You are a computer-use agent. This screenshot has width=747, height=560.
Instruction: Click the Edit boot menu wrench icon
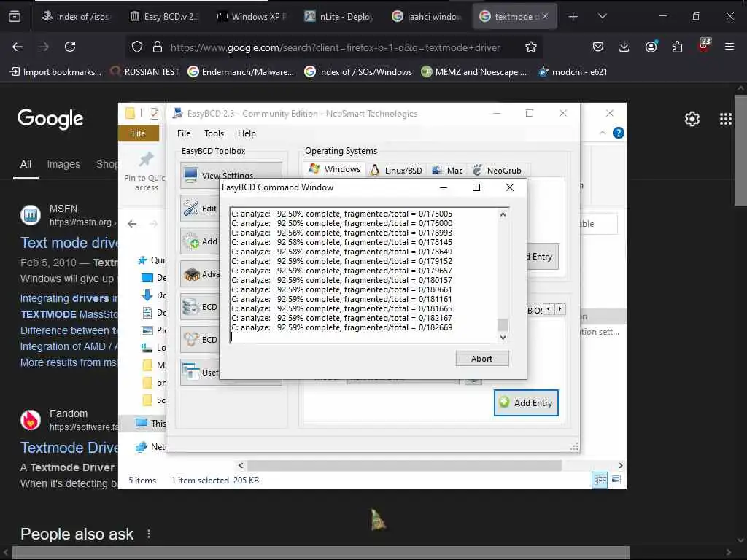point(191,208)
